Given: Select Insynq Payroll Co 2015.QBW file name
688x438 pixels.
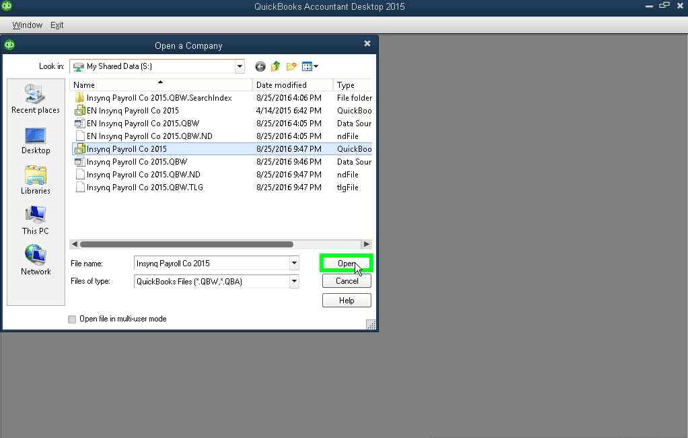Looking at the screenshot, I should point(136,162).
